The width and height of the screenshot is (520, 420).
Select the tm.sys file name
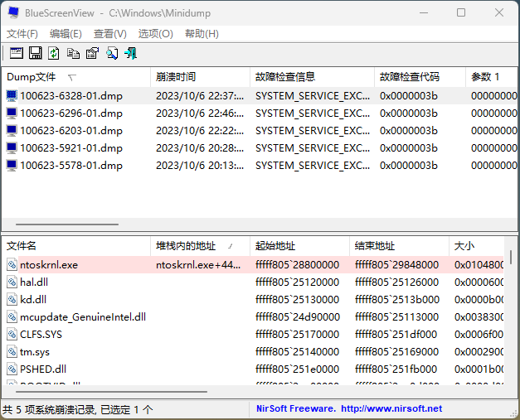click(x=35, y=352)
